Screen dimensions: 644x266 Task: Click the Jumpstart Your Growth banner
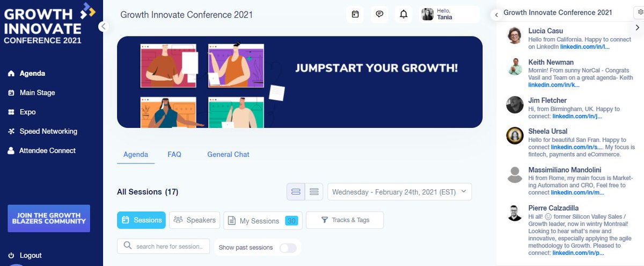click(299, 82)
